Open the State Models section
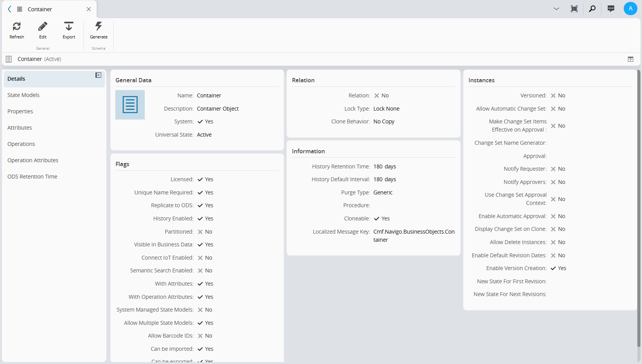Screen dimensions: 642x364 pyautogui.click(x=54, y=95)
